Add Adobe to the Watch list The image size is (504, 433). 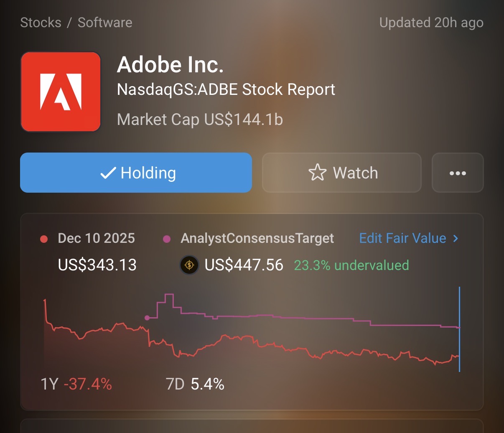[x=341, y=173]
